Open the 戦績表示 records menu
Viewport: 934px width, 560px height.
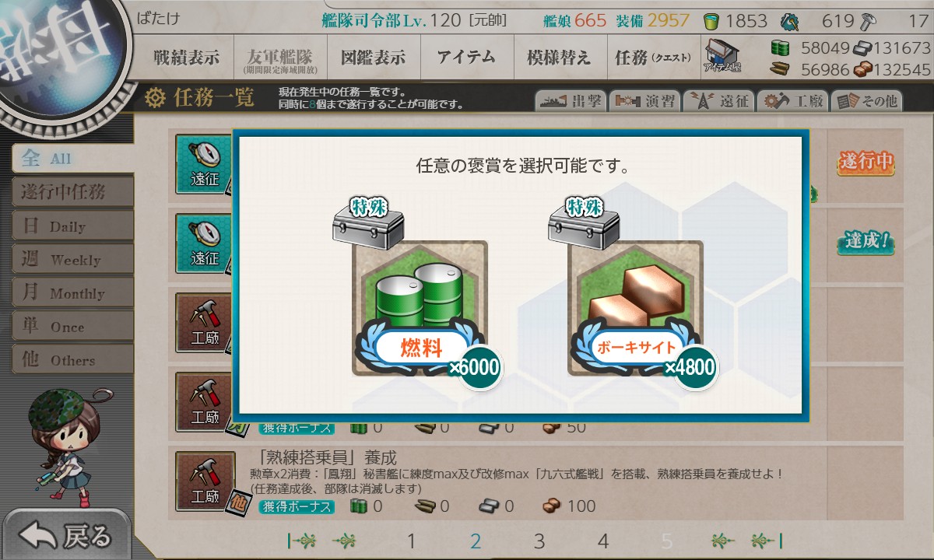coord(185,58)
